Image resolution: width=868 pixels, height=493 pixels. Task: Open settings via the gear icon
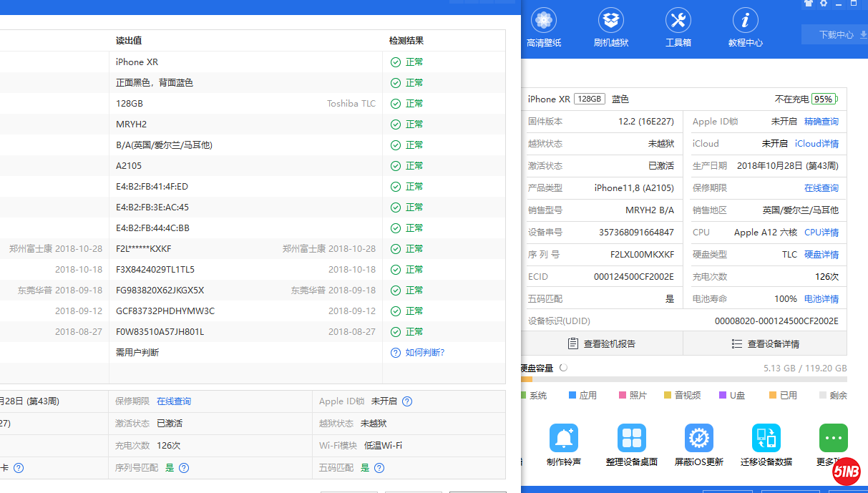(824, 4)
